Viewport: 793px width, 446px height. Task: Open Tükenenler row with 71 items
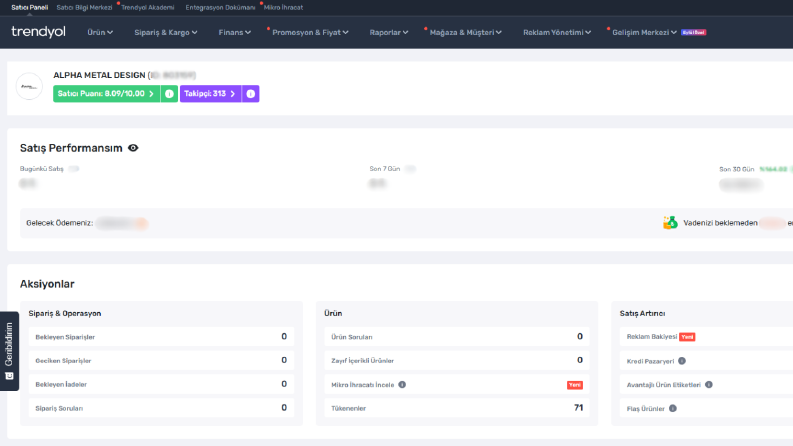[457, 408]
